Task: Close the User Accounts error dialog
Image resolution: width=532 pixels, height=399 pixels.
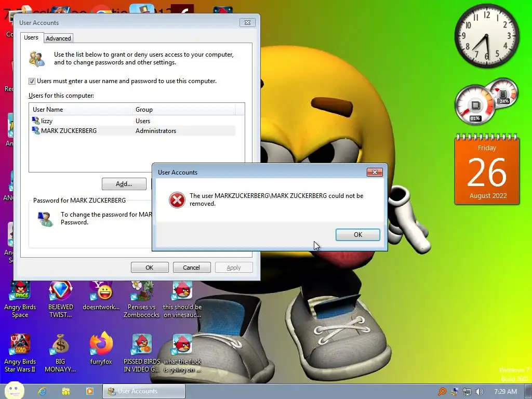Action: point(375,172)
